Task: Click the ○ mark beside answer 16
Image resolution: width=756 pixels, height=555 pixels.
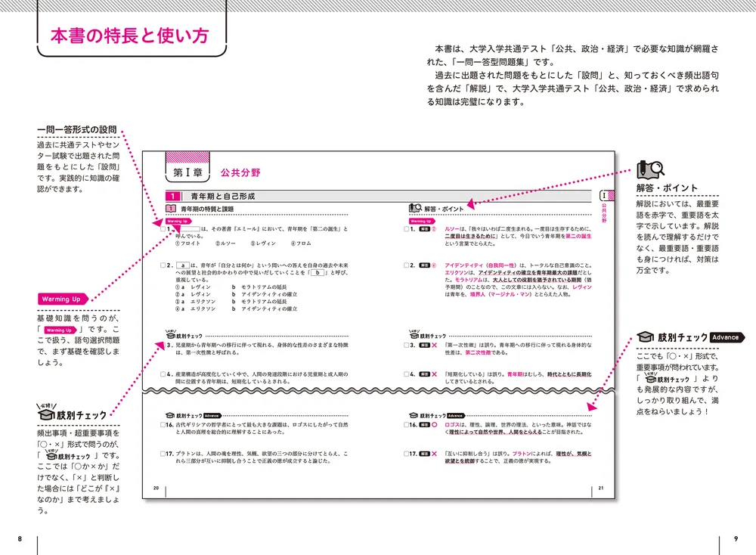Action: pos(435,423)
